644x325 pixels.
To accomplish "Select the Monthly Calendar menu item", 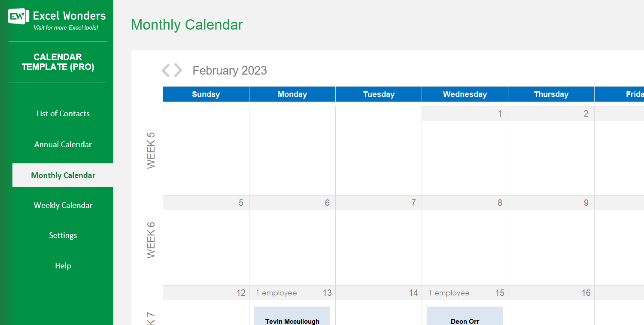I will click(x=63, y=175).
